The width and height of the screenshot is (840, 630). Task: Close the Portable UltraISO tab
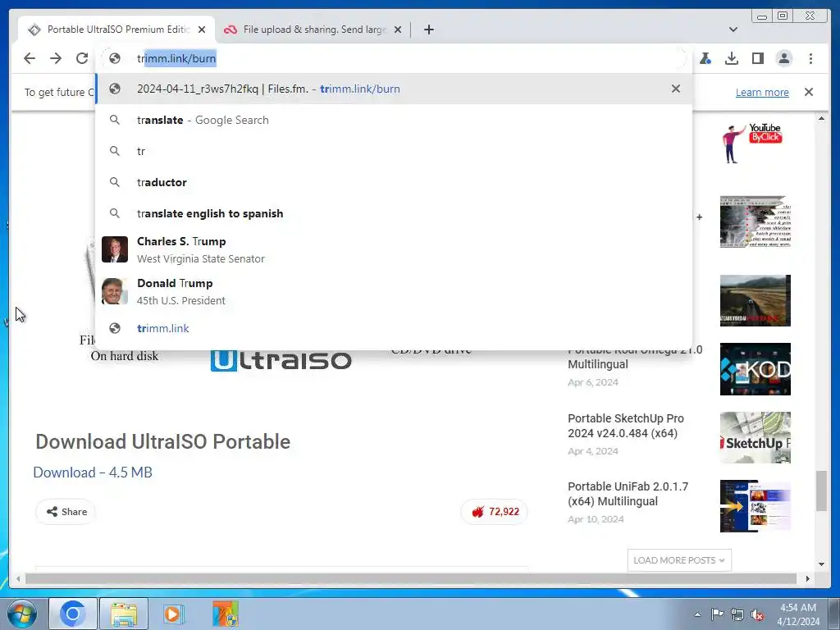coord(202,30)
